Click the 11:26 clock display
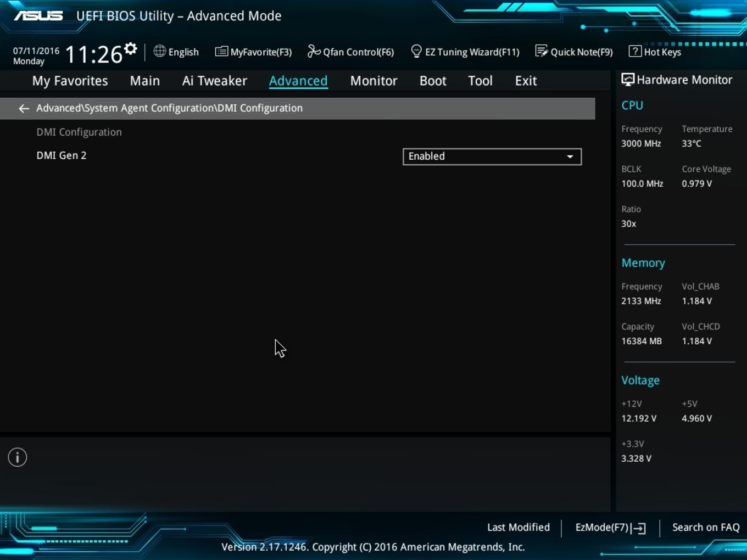This screenshot has width=747, height=560. point(93,55)
